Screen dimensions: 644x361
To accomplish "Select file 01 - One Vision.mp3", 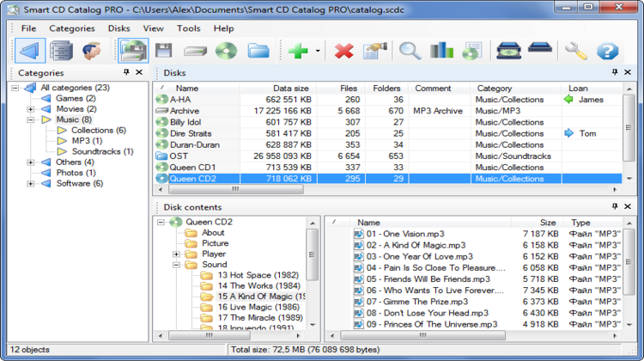I will pyautogui.click(x=405, y=234).
